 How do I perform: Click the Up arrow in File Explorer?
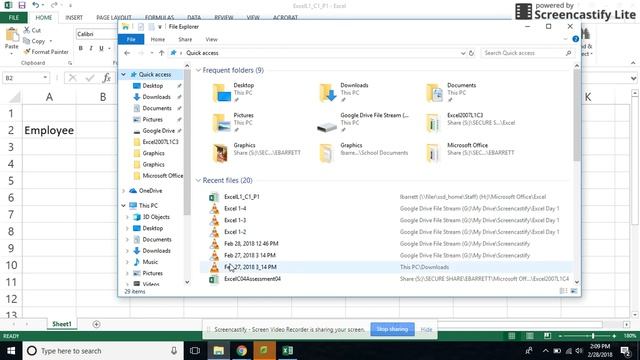[x=161, y=53]
